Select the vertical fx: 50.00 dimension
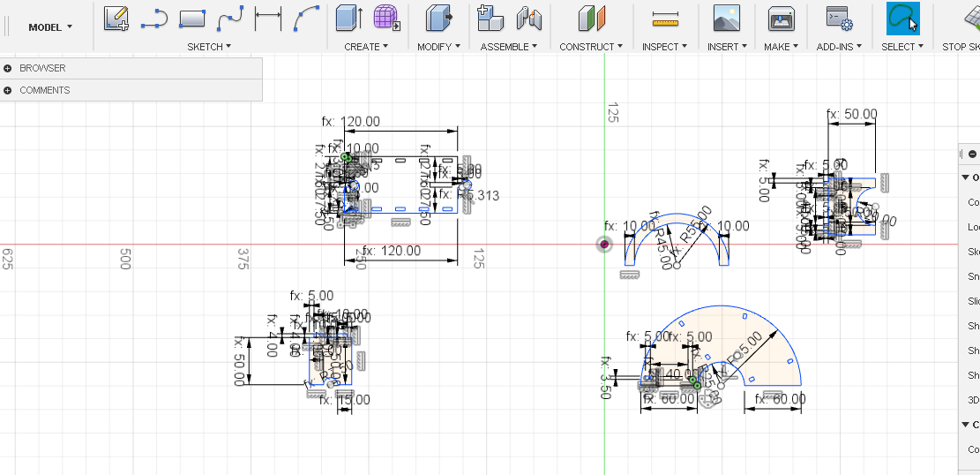980x475 pixels. (240, 361)
